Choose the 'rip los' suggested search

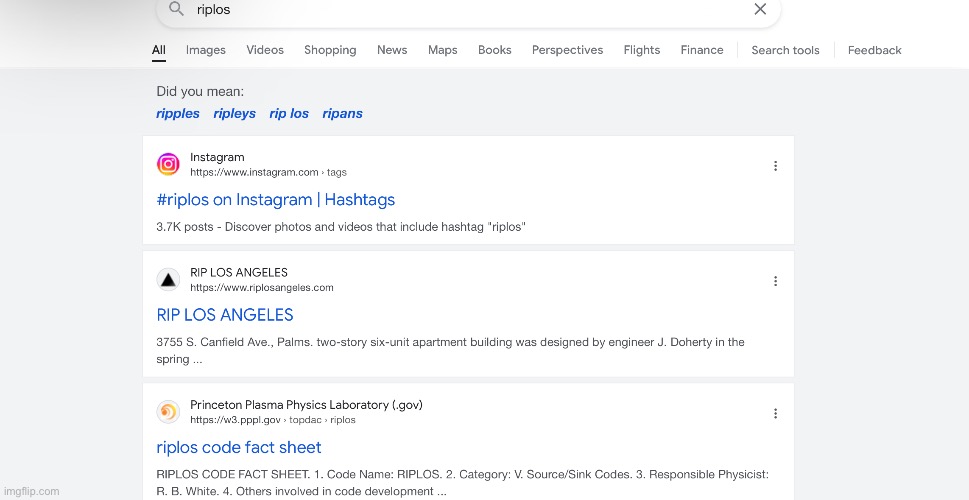pyautogui.click(x=289, y=114)
